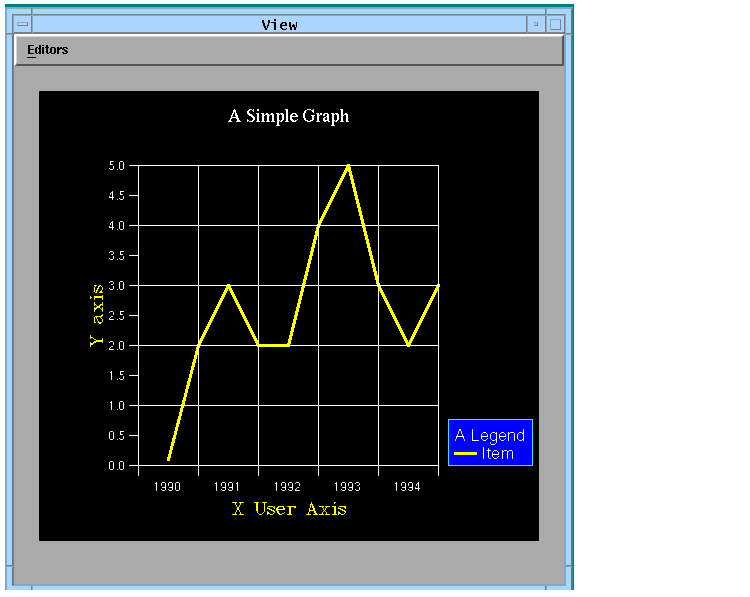Click the 1992 X axis tick label
Screen dimensions: 750x597
coord(287,487)
